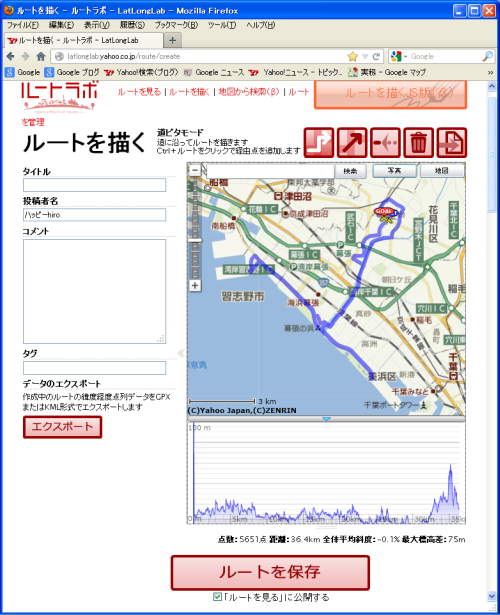Collapse the left panel with double chevron
The height and width of the screenshot is (615, 500).
click(181, 353)
